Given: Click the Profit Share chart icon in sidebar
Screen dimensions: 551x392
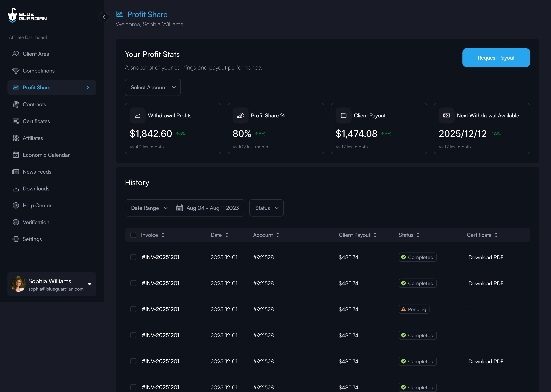Looking at the screenshot, I should tap(16, 87).
